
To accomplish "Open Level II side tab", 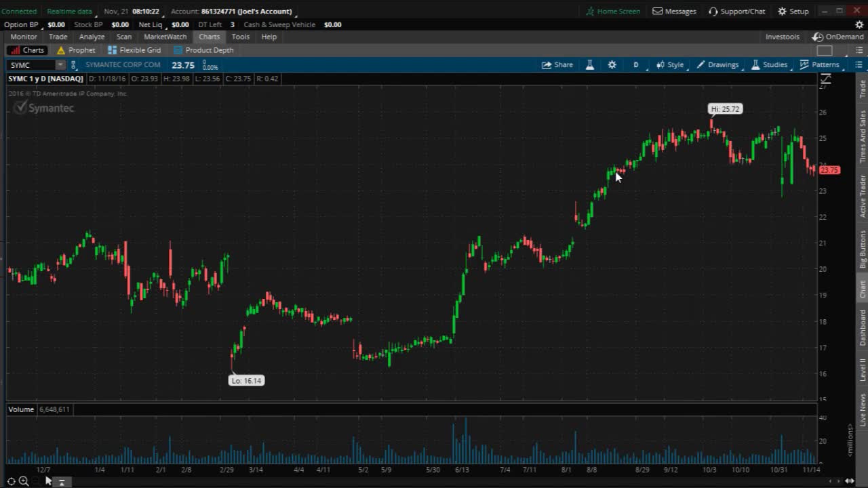I will click(863, 369).
